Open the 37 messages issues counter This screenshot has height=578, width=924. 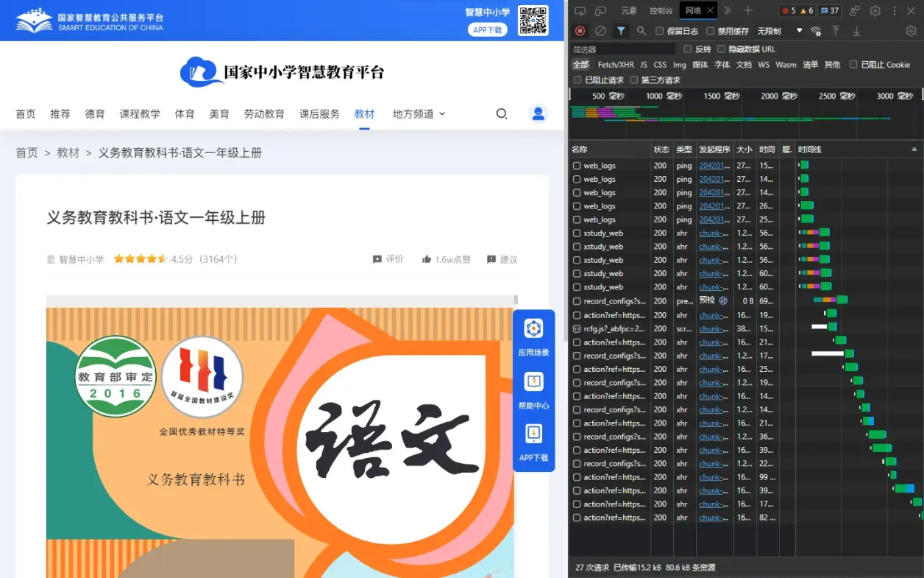pyautogui.click(x=831, y=11)
